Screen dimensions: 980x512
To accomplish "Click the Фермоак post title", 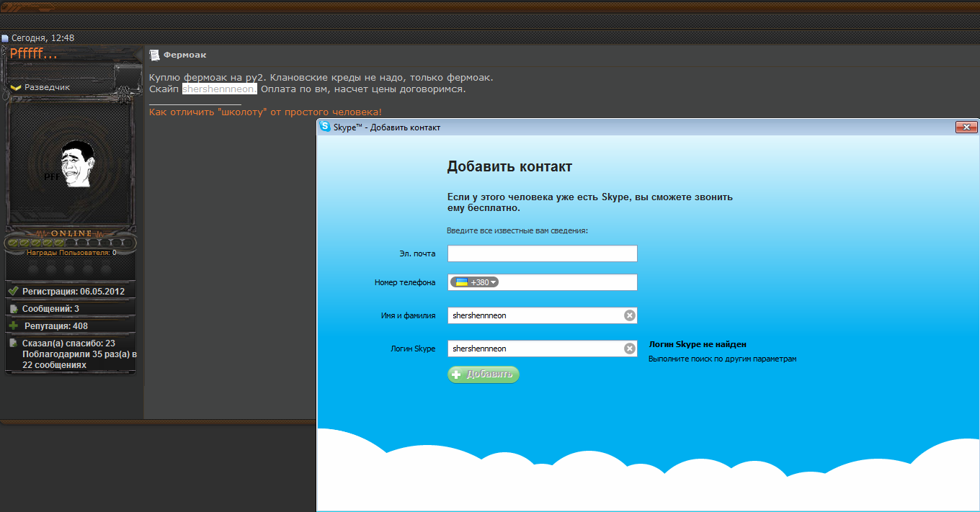I will coord(184,55).
